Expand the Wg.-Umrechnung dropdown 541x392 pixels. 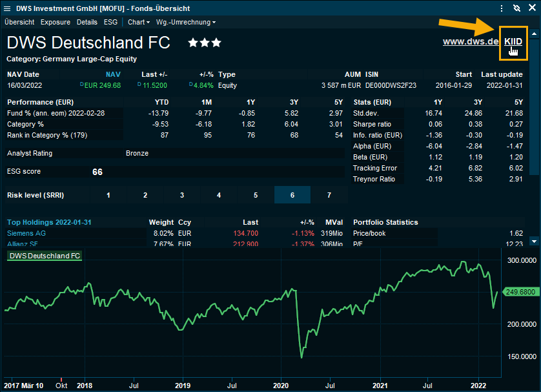pyautogui.click(x=185, y=22)
